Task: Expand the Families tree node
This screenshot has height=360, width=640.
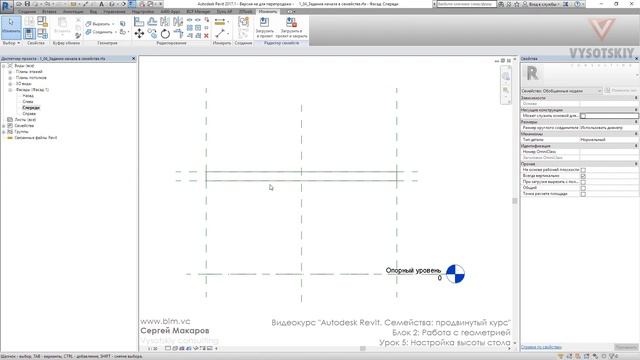Action: (4, 126)
